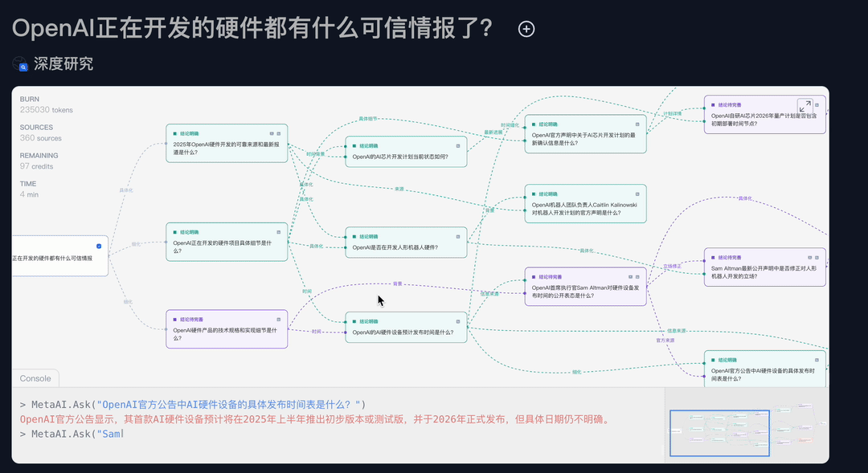
Task: Click the 4 min time value
Action: [x=30, y=194]
